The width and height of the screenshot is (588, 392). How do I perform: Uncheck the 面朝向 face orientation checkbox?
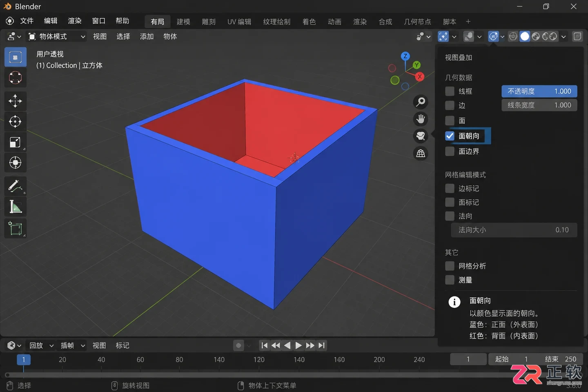[450, 136]
